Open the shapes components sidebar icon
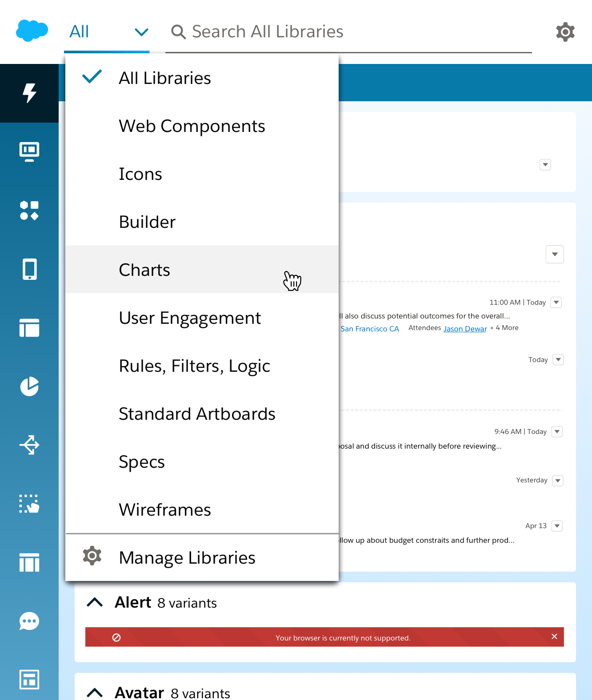This screenshot has width=592, height=700. click(x=29, y=211)
